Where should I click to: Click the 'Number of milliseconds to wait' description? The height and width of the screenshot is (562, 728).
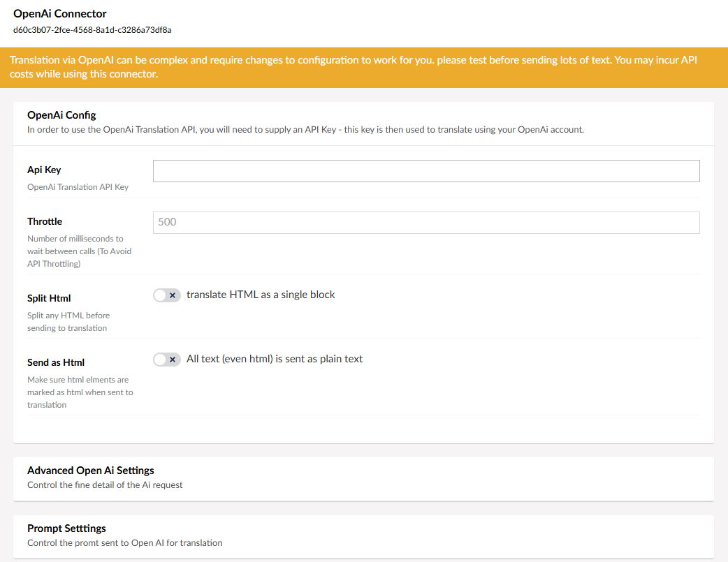click(x=80, y=251)
